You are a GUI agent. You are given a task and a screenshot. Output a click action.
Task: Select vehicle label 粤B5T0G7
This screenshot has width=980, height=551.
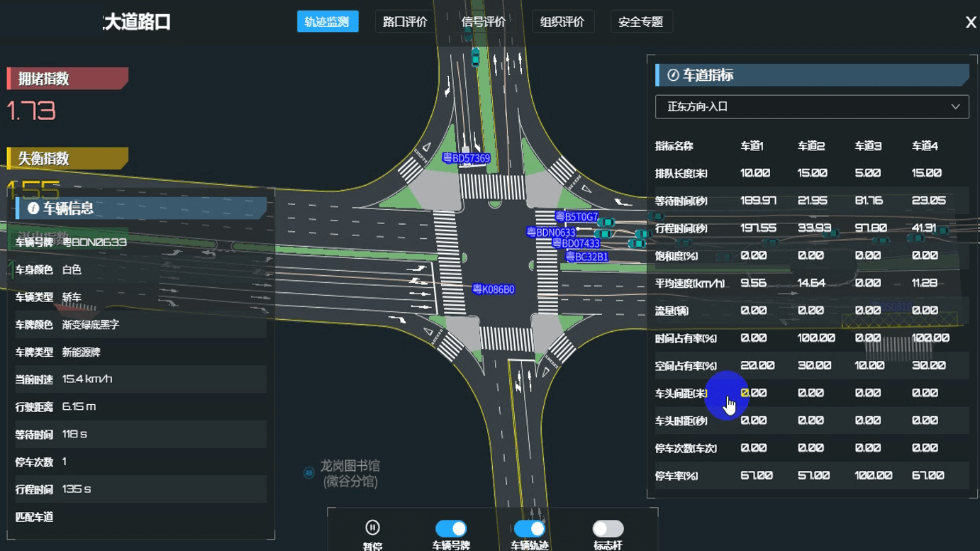(x=577, y=217)
